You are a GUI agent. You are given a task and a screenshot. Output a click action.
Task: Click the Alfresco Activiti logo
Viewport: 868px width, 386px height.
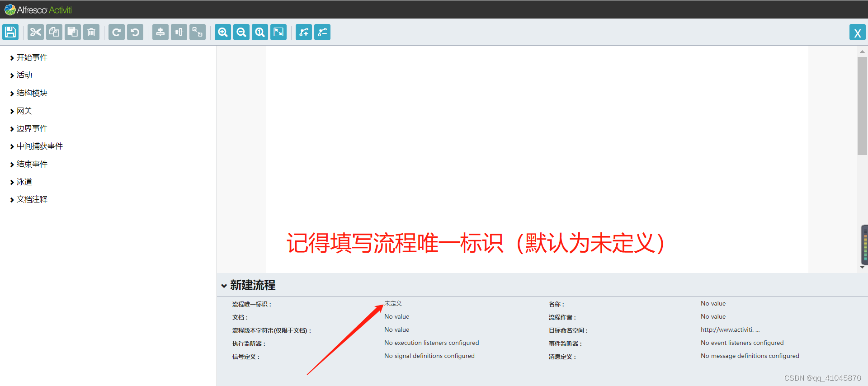pyautogui.click(x=38, y=9)
